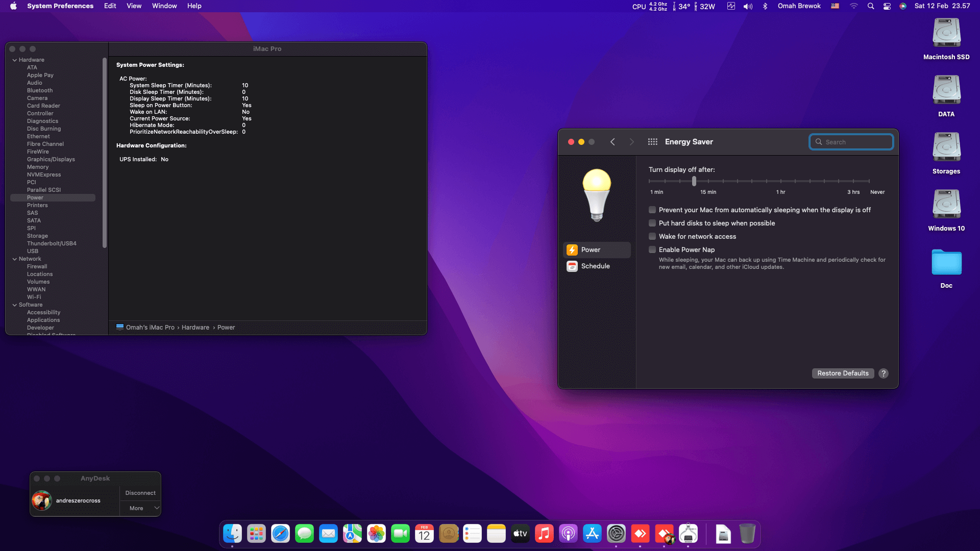Screen dimensions: 980x551
Task: Open the Window menu
Action: point(164,6)
